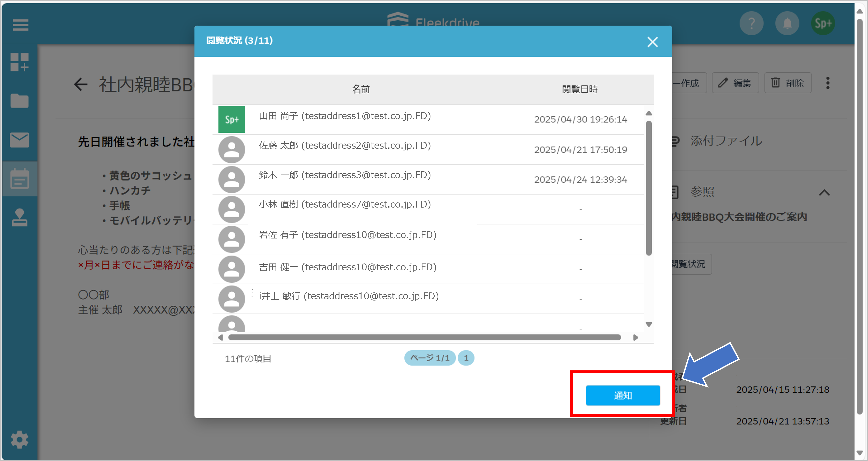Click the avatar next to 吉田 健一
The width and height of the screenshot is (868, 461).
pyautogui.click(x=232, y=269)
